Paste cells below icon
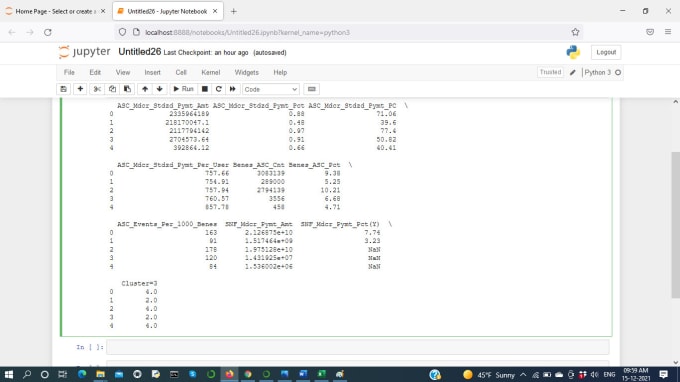This screenshot has height=382, width=680. pyautogui.click(x=127, y=89)
